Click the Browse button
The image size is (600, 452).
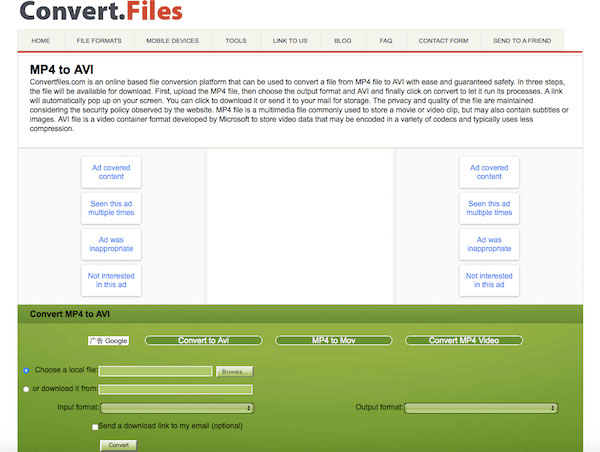(235, 371)
